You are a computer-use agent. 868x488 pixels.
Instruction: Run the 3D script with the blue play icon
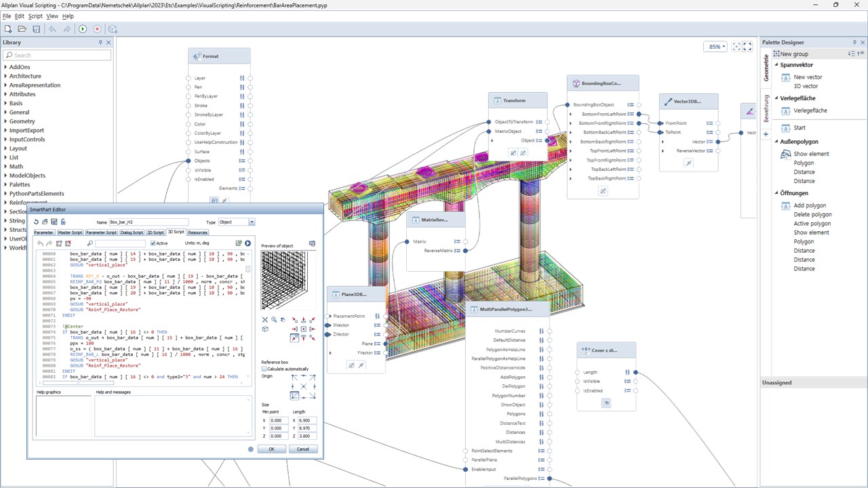[x=248, y=243]
